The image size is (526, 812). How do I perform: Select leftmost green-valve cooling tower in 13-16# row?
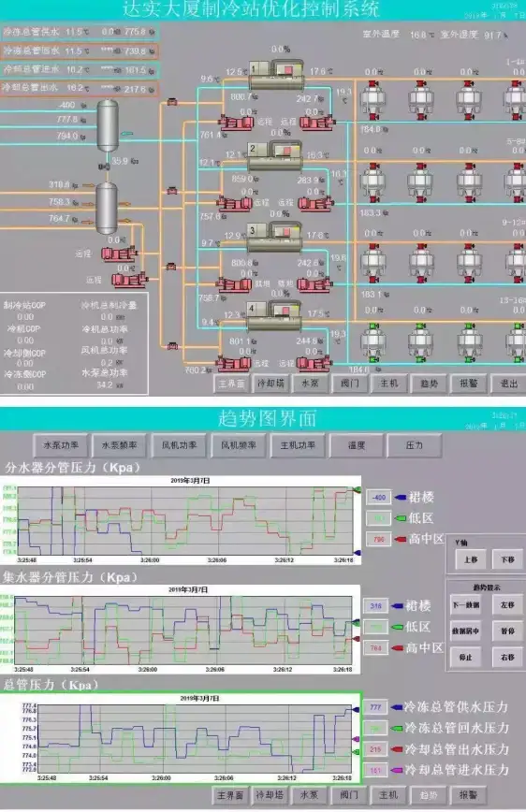tap(373, 342)
